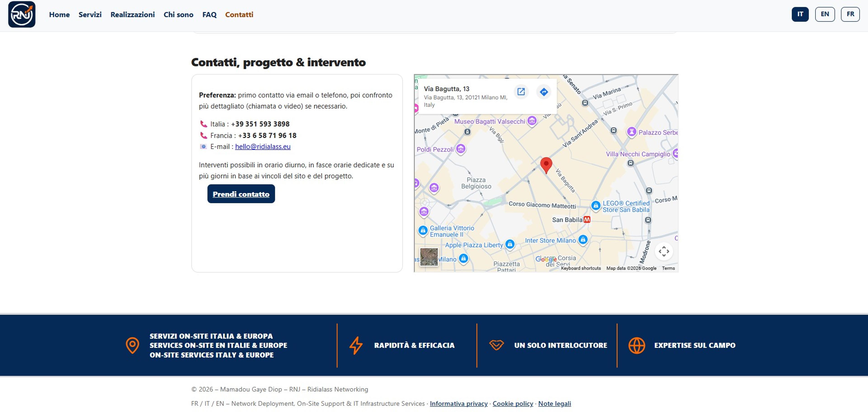Click the San Babila metro icon
Image resolution: width=868 pixels, height=414 pixels.
click(x=587, y=220)
